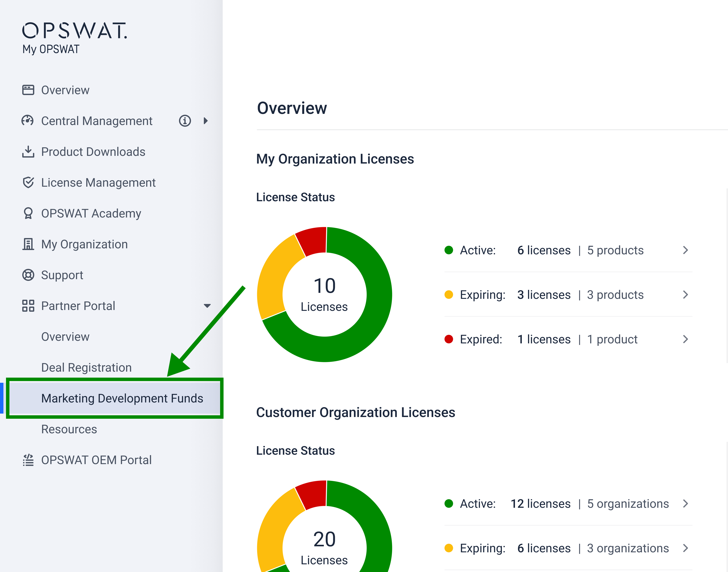Open customer Active 12 licenses row

coord(556,504)
